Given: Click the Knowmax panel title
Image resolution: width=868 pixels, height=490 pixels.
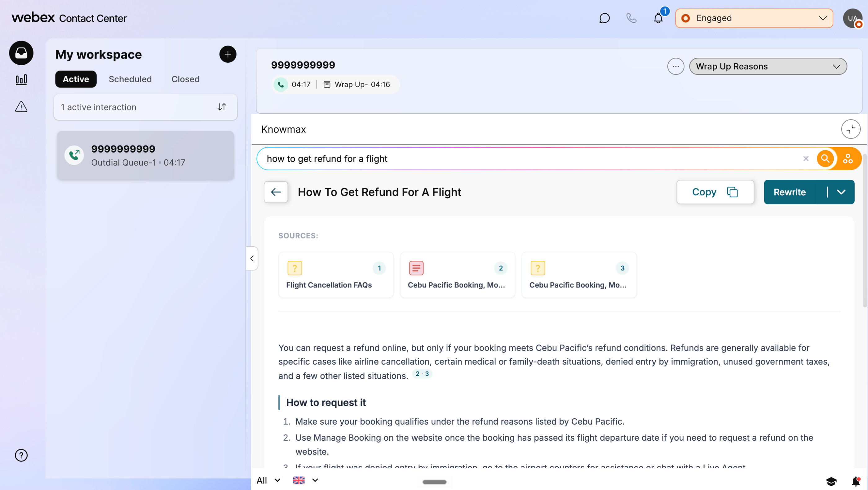Looking at the screenshot, I should [283, 129].
